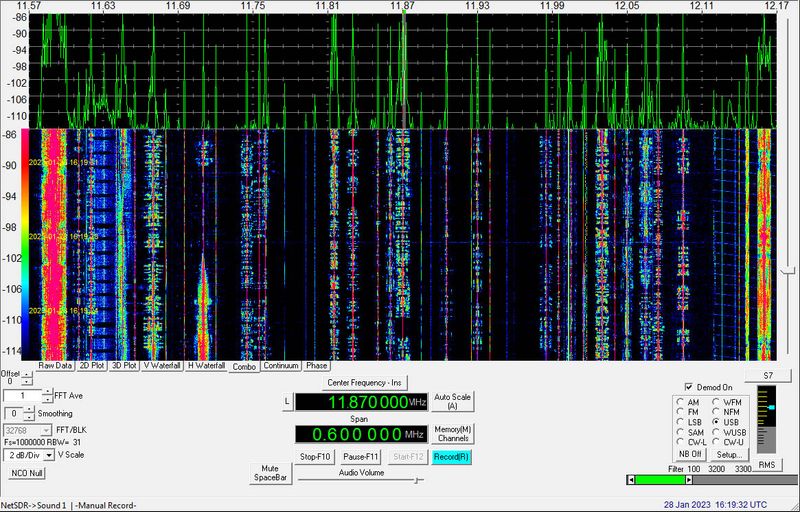The image size is (800, 512).
Task: Click the 12.05 frequency axis label
Action: (x=627, y=6)
